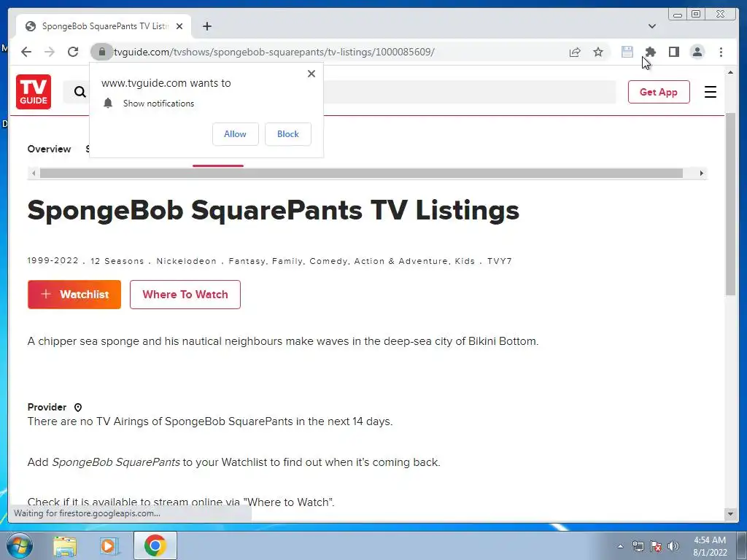
Task: Open a new tab with plus button
Action: pos(206,26)
